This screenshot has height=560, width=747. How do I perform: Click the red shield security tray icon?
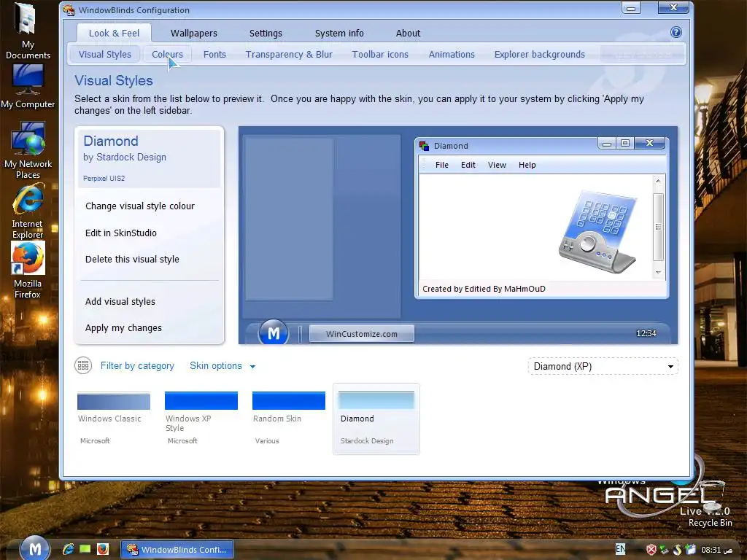651,550
